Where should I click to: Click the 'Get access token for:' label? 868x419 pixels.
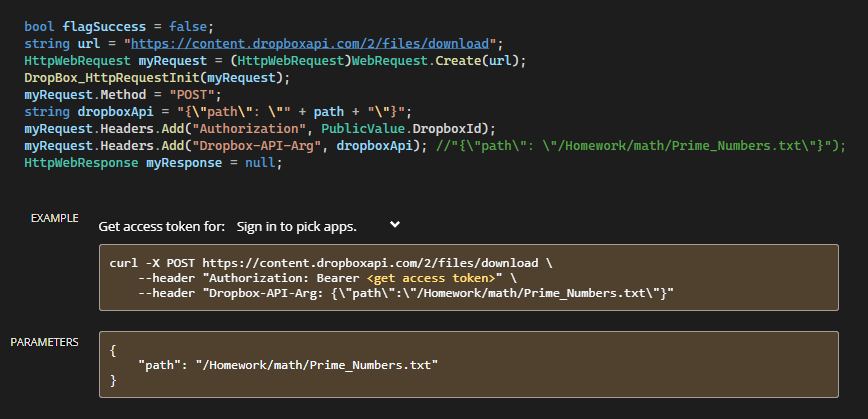[x=162, y=226]
